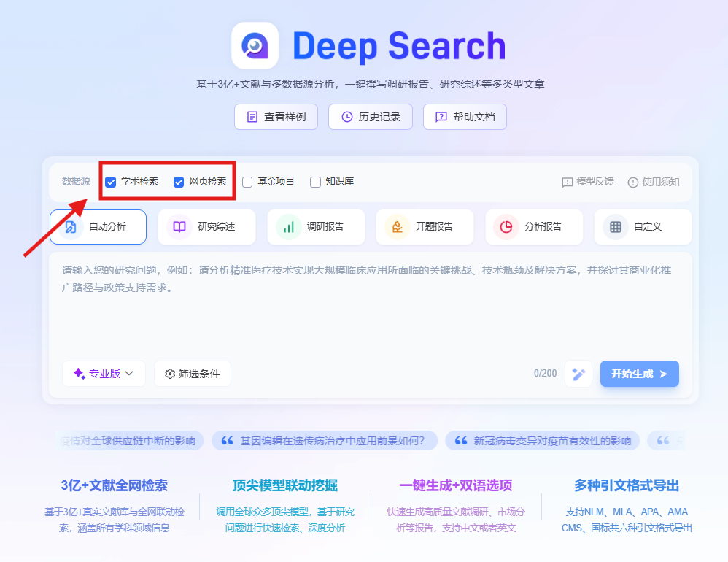Click the 分析报告 pie chart icon
Image resolution: width=728 pixels, height=562 pixels.
pyautogui.click(x=506, y=227)
